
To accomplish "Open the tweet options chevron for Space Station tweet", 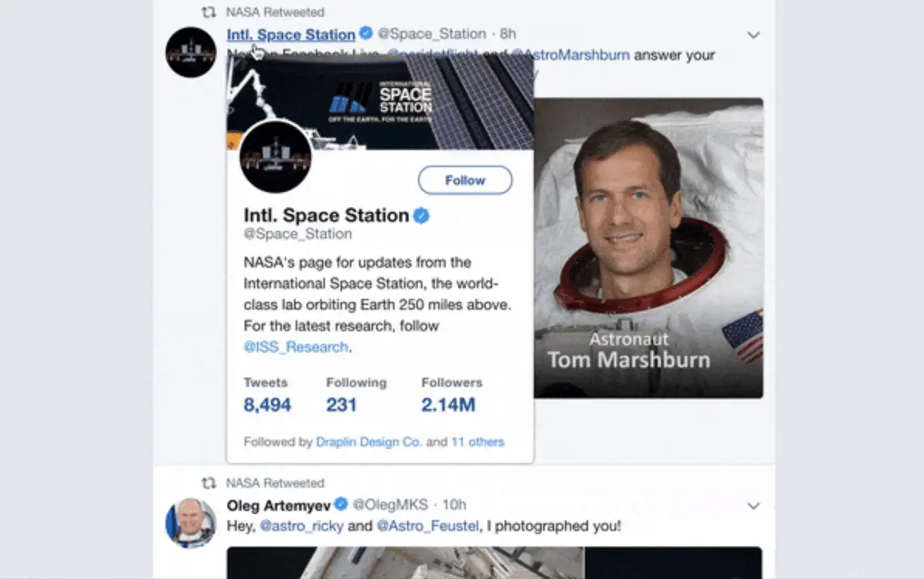I will (753, 35).
